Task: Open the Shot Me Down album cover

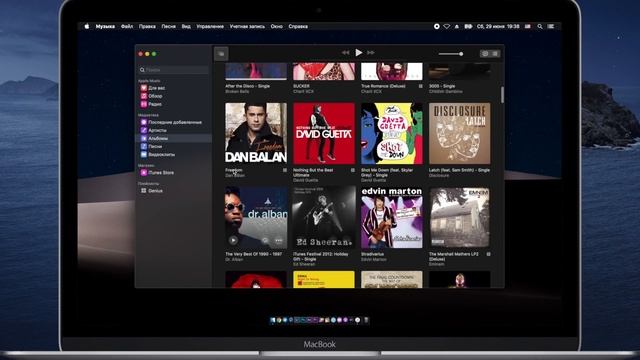Action: click(392, 133)
